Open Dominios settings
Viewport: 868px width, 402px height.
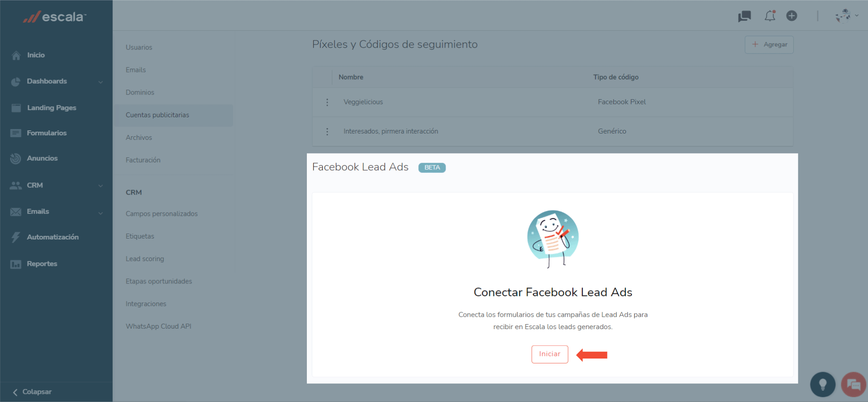click(140, 92)
